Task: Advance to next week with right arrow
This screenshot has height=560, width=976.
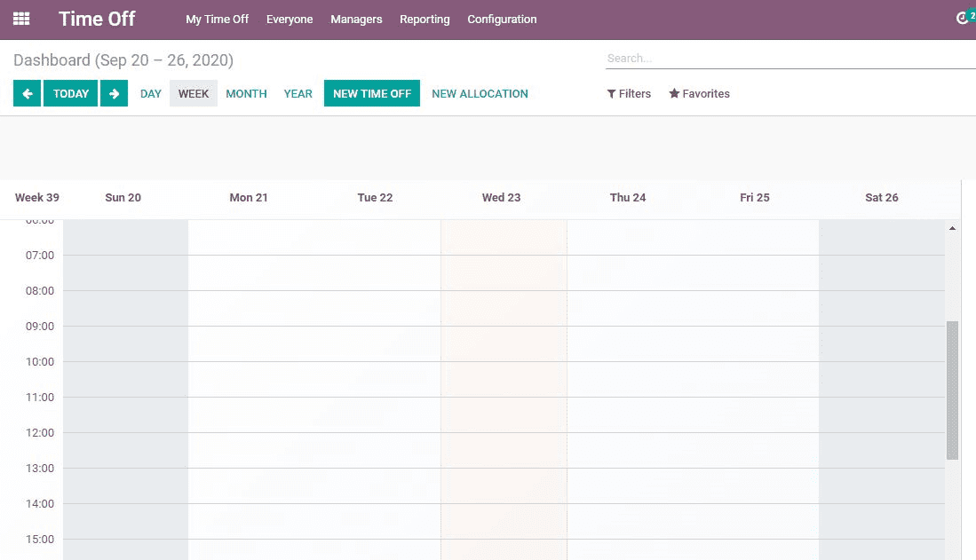Action: (x=114, y=93)
